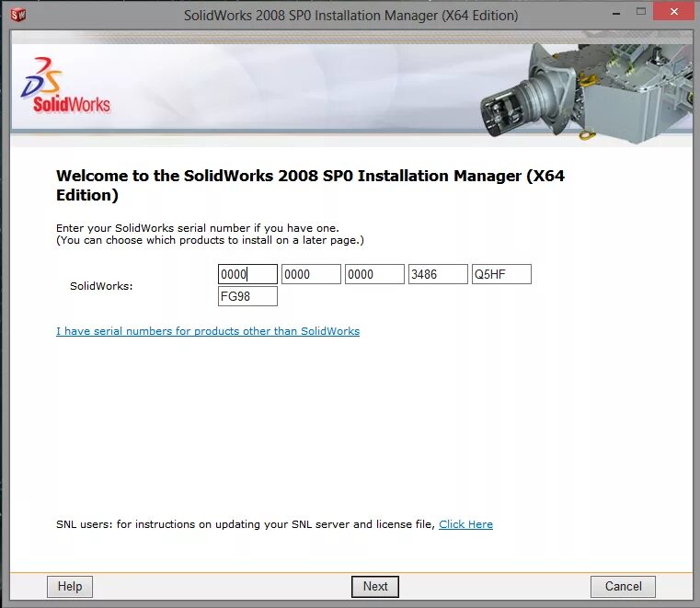The height and width of the screenshot is (608, 700).
Task: Open the SNL Click Here link
Action: [x=465, y=524]
